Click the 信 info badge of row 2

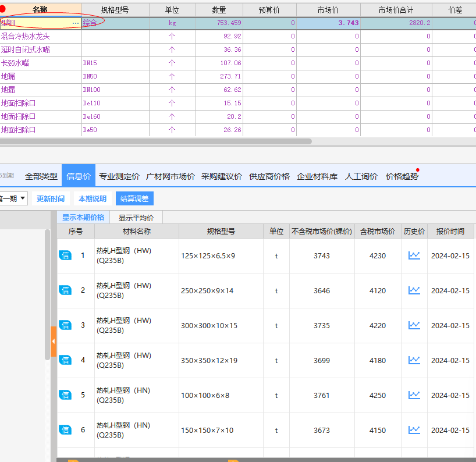coord(65,290)
